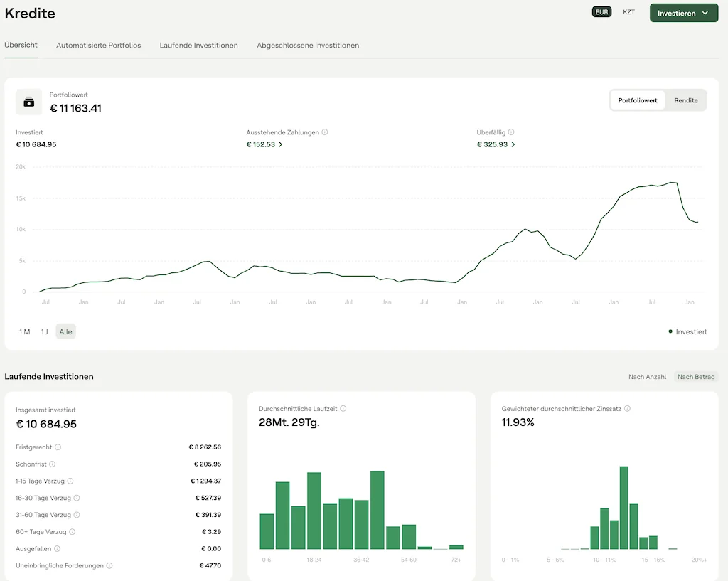Click info icon beside Ausstehende Zahlungen
The height and width of the screenshot is (581, 728).
click(325, 132)
